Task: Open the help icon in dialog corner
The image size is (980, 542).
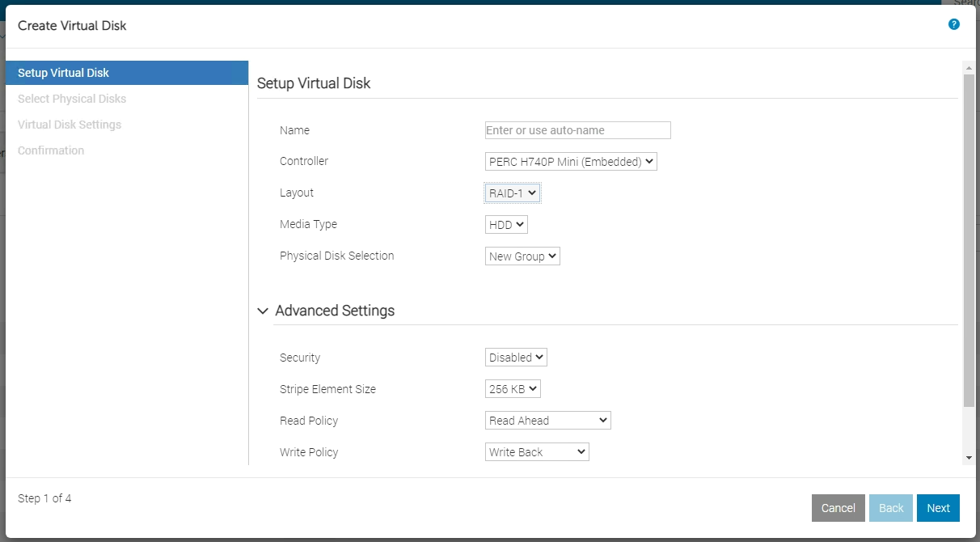Action: tap(954, 24)
